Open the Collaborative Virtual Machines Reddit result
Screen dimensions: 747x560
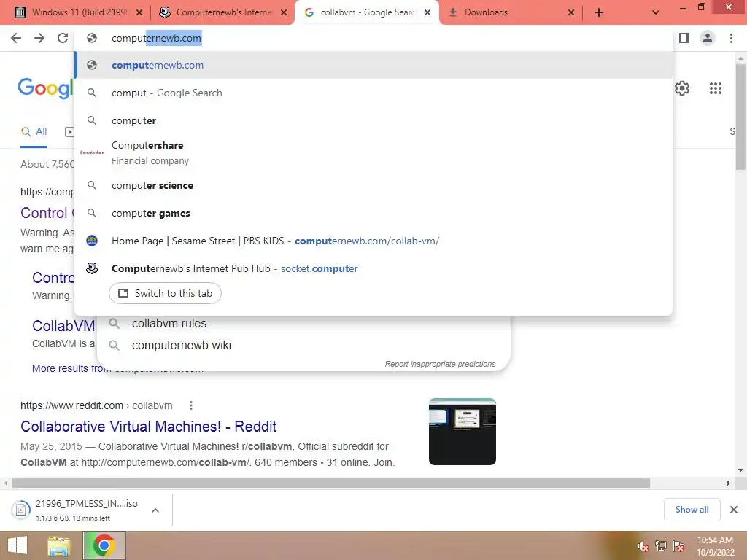click(x=148, y=426)
